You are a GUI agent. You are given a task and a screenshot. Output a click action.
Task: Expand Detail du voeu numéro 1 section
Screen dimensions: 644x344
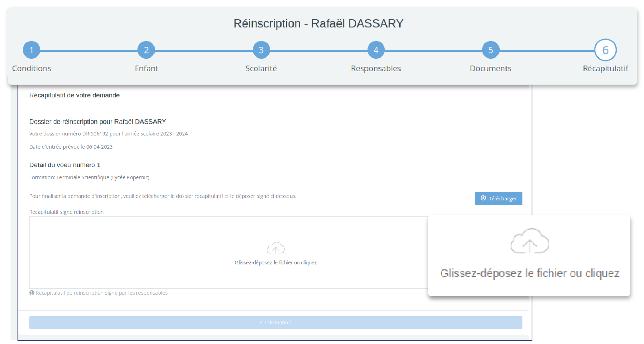[65, 165]
